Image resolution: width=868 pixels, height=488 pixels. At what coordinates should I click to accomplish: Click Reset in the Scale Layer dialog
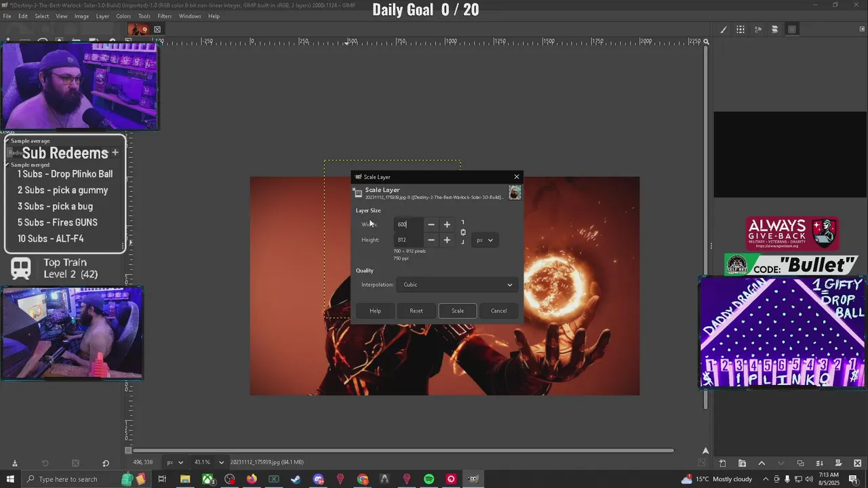[416, 311]
